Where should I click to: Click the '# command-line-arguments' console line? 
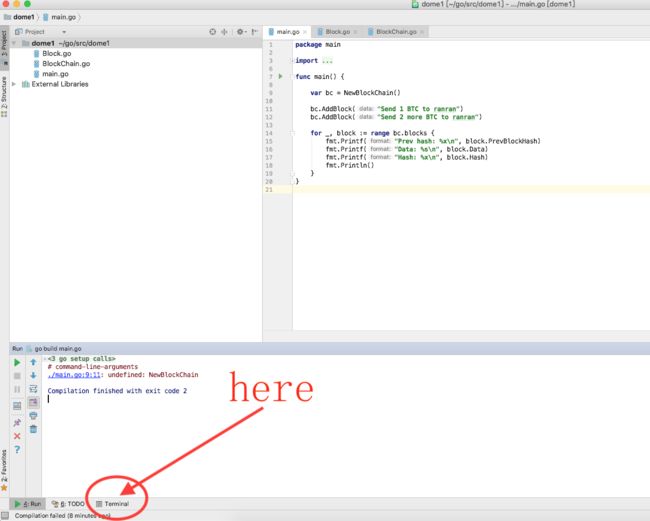92,367
